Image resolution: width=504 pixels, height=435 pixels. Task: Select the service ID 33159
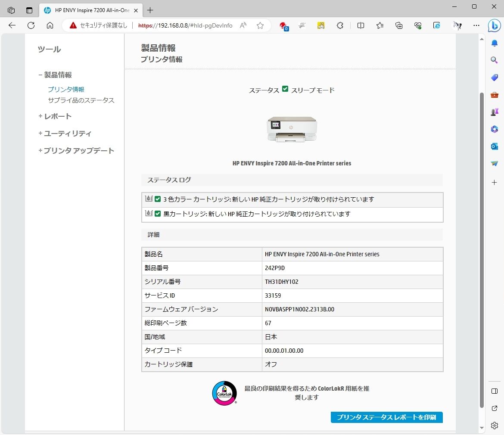273,295
